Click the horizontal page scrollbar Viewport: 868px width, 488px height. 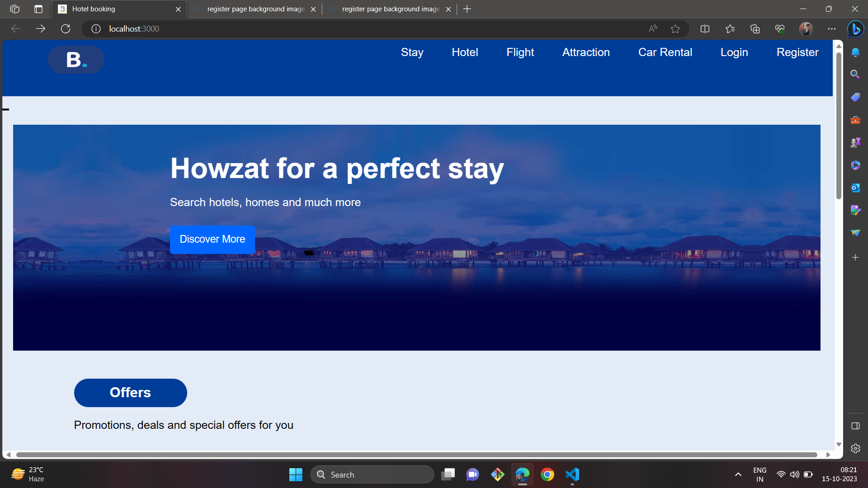(x=416, y=455)
